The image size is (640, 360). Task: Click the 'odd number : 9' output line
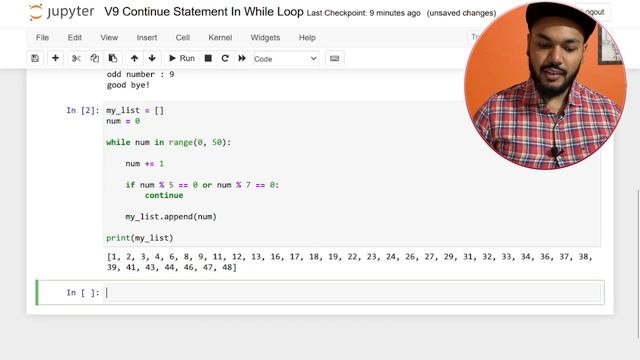pyautogui.click(x=140, y=74)
